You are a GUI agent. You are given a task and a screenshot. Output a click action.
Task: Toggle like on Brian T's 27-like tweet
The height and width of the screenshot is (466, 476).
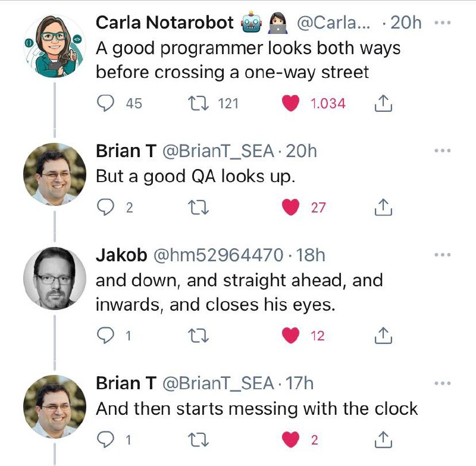tap(290, 208)
